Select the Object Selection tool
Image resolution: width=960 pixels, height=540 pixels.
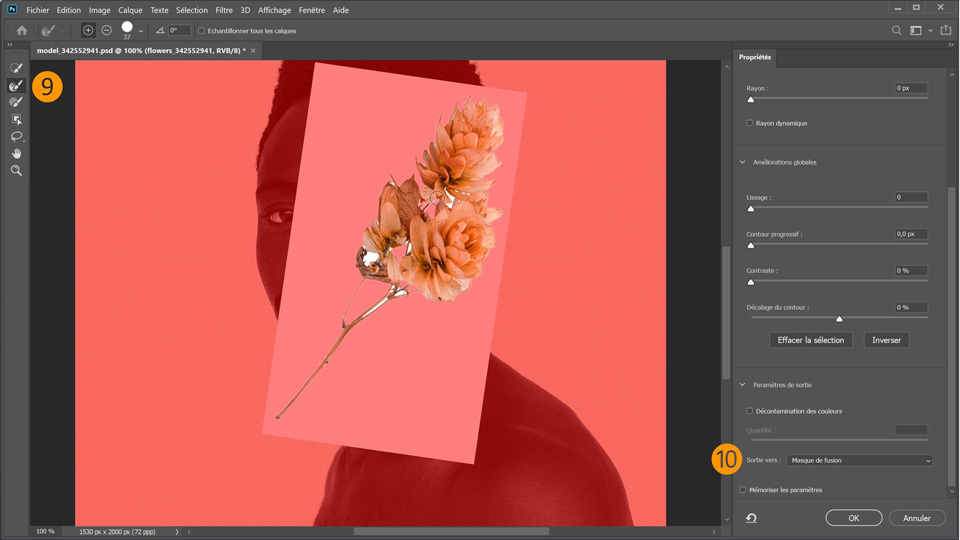point(17,119)
